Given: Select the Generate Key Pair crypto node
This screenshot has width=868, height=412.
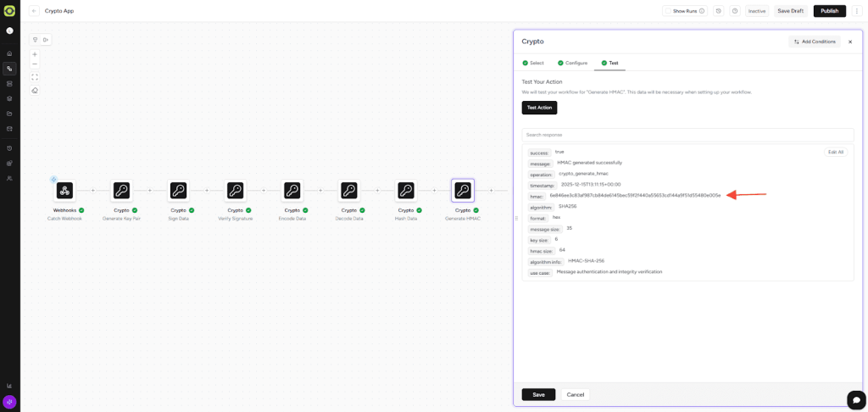Looking at the screenshot, I should click(x=121, y=191).
